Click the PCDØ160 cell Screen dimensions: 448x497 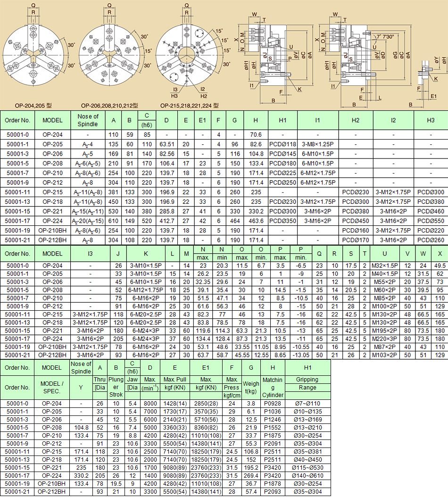(x=356, y=231)
